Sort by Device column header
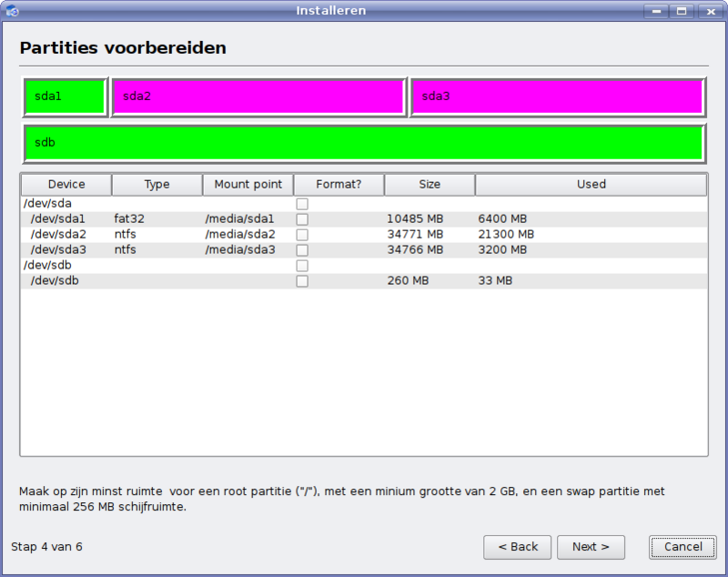 pyautogui.click(x=66, y=185)
